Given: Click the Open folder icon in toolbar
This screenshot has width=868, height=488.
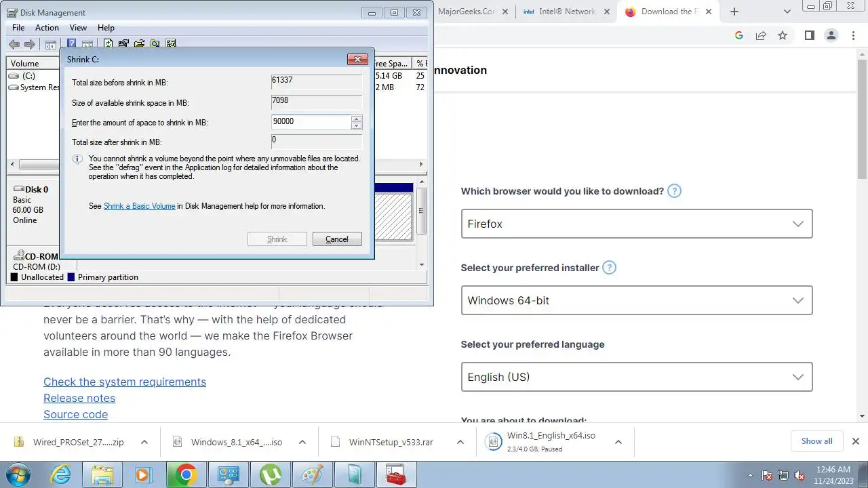Looking at the screenshot, I should 139,44.
